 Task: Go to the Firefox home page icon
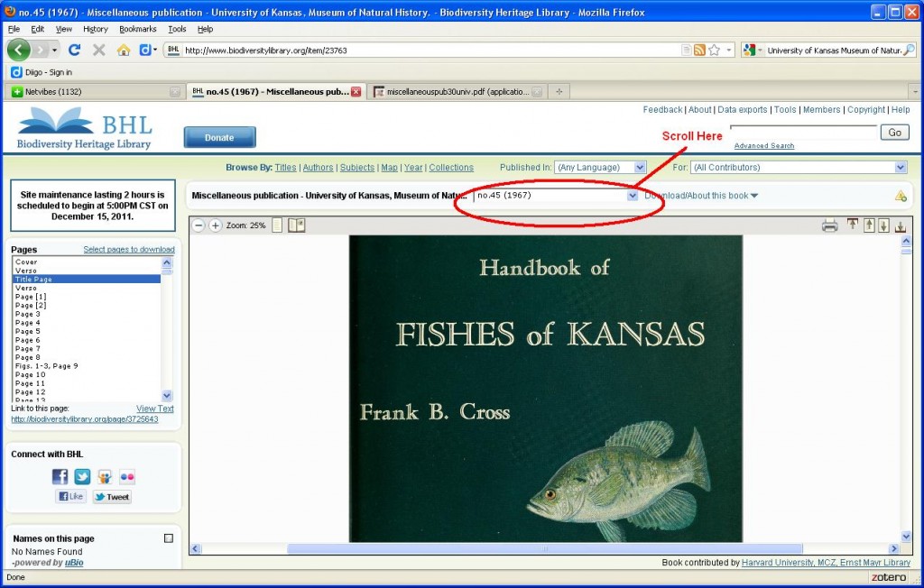123,51
